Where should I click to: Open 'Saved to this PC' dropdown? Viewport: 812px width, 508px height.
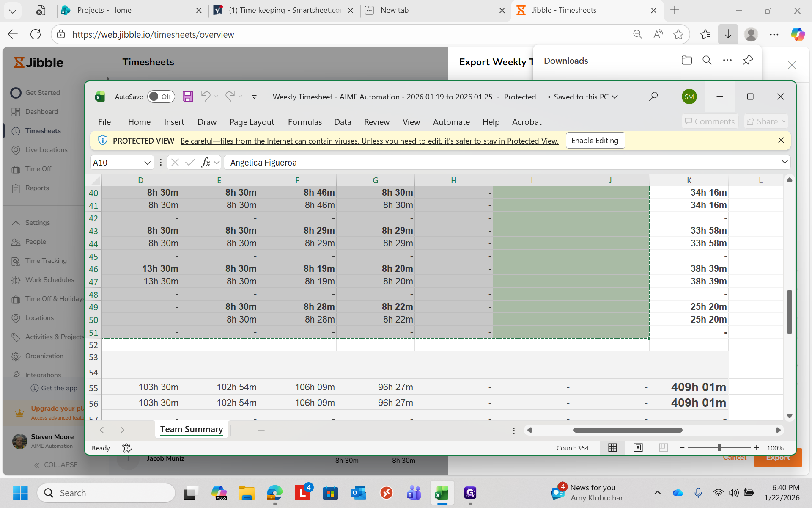click(614, 97)
